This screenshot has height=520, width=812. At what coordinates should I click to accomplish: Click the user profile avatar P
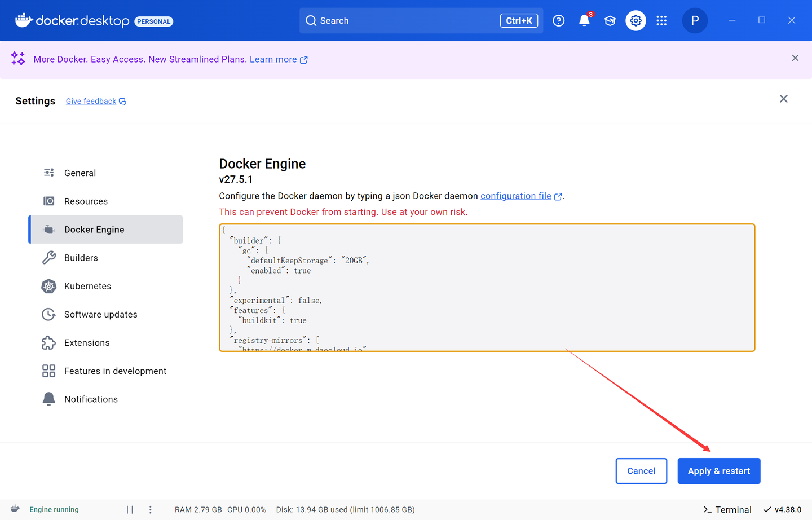click(x=695, y=21)
